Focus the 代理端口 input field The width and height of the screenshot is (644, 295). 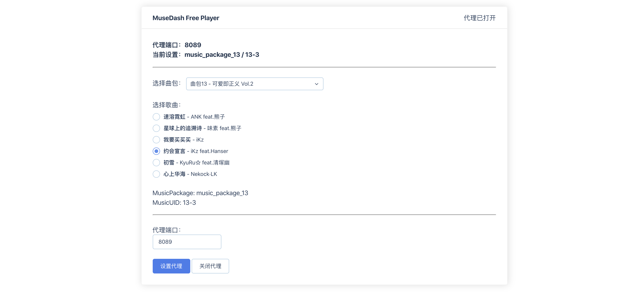[x=187, y=242]
